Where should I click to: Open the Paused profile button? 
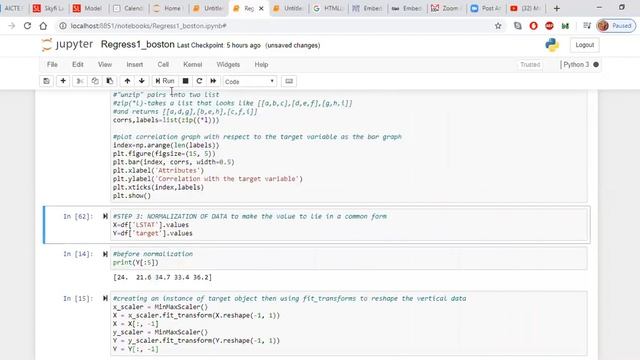[x=616, y=26]
